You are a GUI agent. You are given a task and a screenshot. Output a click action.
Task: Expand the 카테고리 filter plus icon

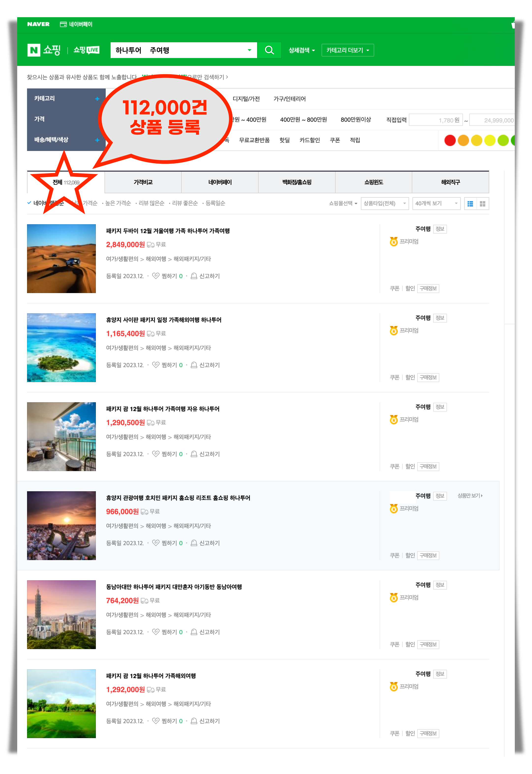pyautogui.click(x=97, y=99)
